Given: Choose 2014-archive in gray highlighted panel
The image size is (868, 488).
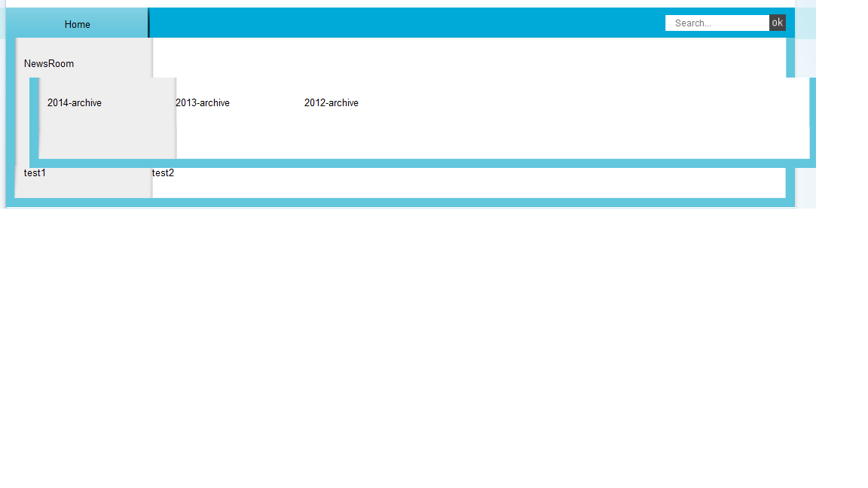Looking at the screenshot, I should [x=75, y=103].
